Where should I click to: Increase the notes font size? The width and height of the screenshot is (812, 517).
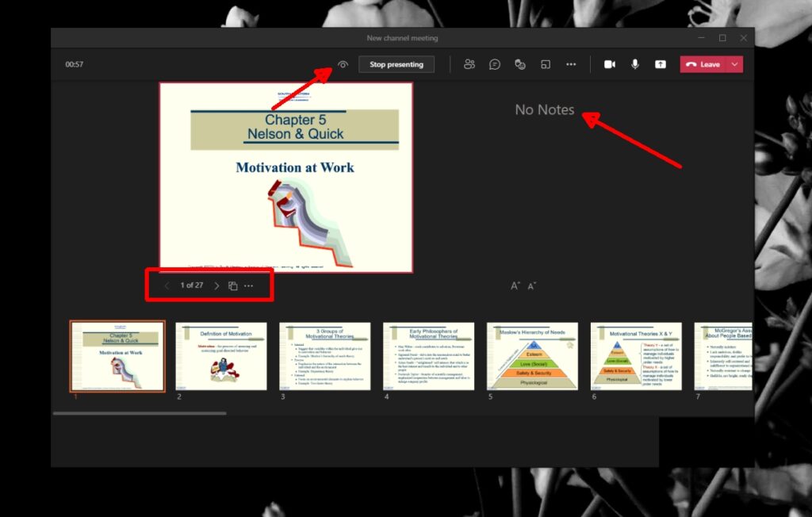pos(515,285)
